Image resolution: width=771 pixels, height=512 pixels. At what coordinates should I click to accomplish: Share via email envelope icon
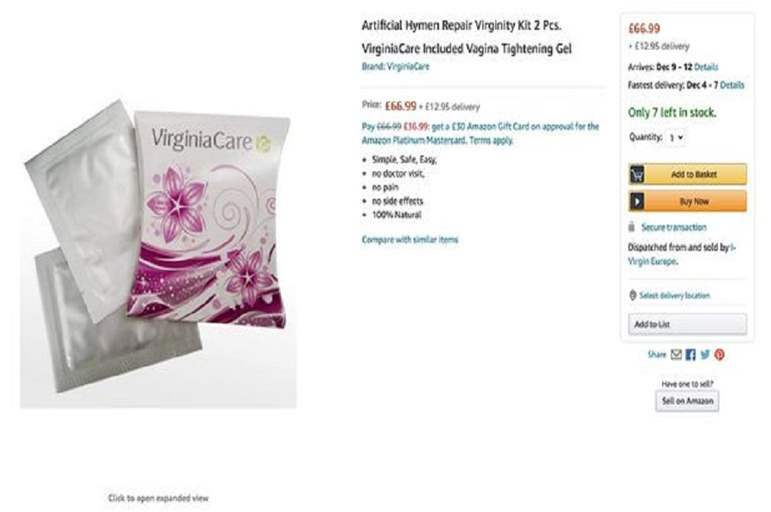676,355
